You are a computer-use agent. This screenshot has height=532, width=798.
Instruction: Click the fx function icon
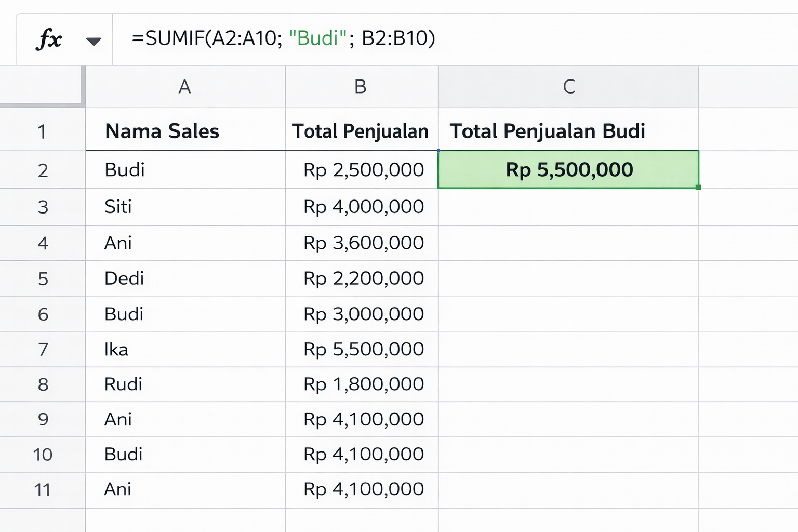pyautogui.click(x=49, y=39)
